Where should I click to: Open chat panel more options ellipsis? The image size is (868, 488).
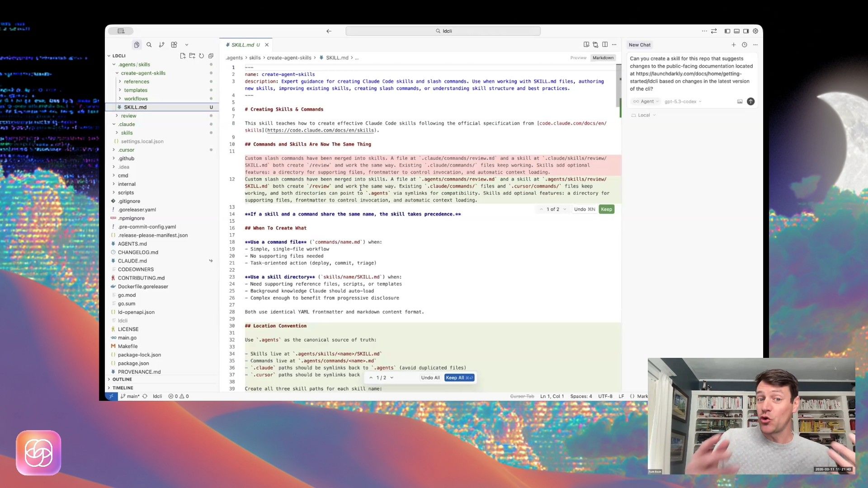pos(755,45)
